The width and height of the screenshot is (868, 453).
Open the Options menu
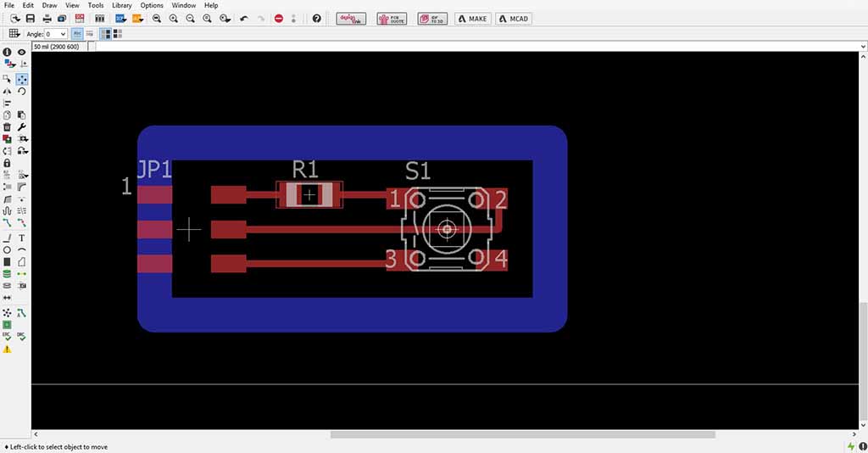click(x=152, y=5)
